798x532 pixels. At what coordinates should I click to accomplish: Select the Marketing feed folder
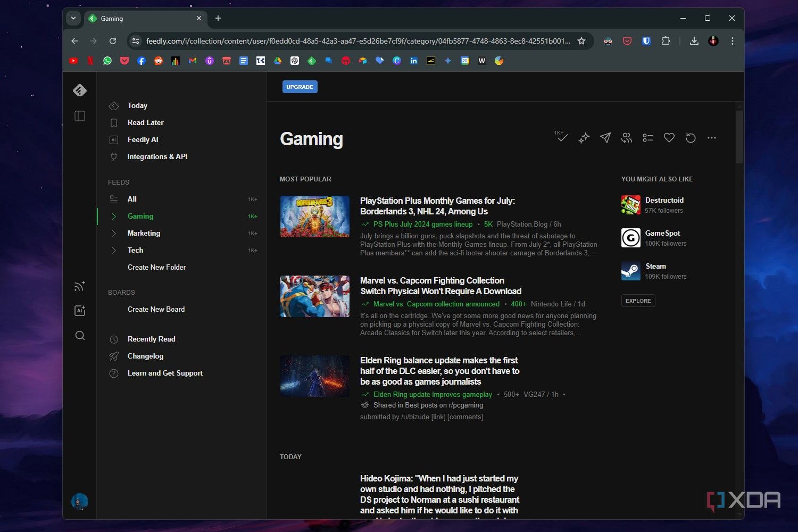pyautogui.click(x=144, y=233)
